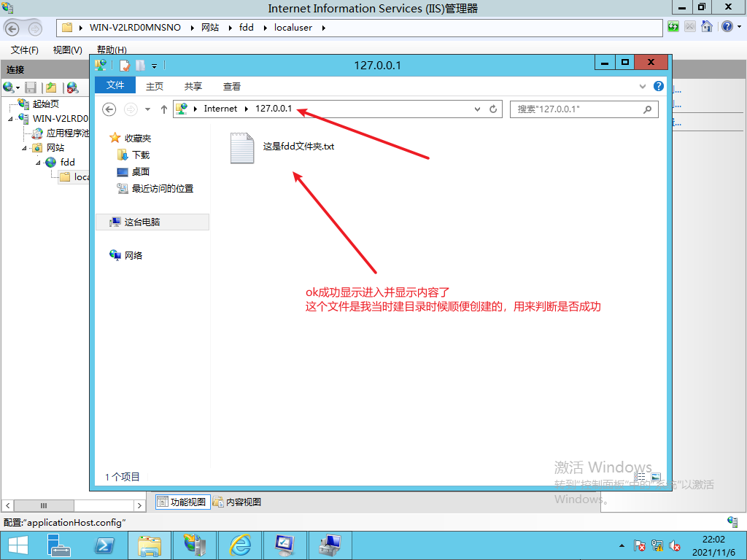Image resolution: width=747 pixels, height=560 pixels.
Task: Click 127.0.0.1 in the Explorer address bar
Action: [x=274, y=109]
